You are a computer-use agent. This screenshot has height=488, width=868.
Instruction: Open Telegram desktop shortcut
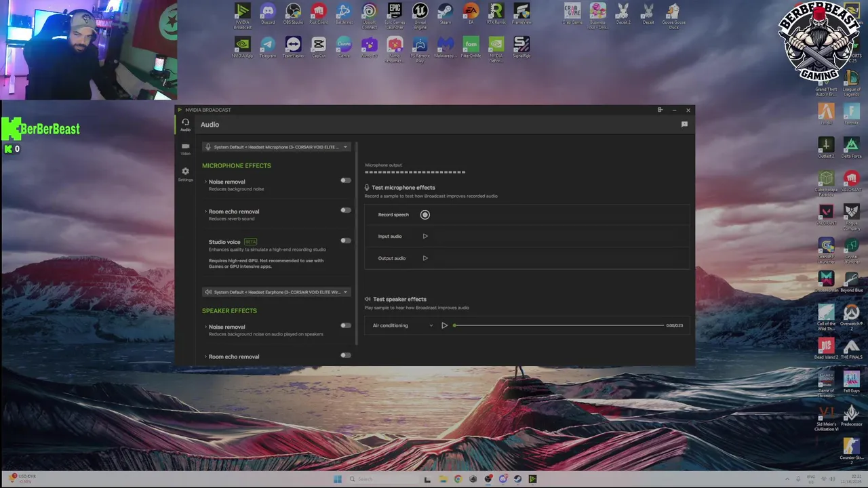tap(268, 47)
